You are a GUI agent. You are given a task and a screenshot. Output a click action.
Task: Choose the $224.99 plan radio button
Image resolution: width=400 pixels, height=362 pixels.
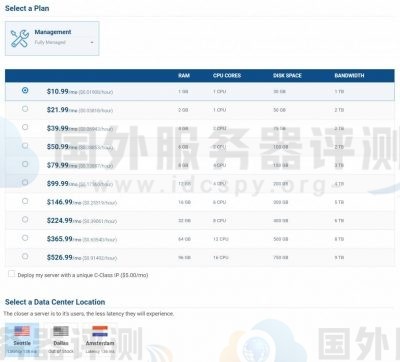(25, 219)
